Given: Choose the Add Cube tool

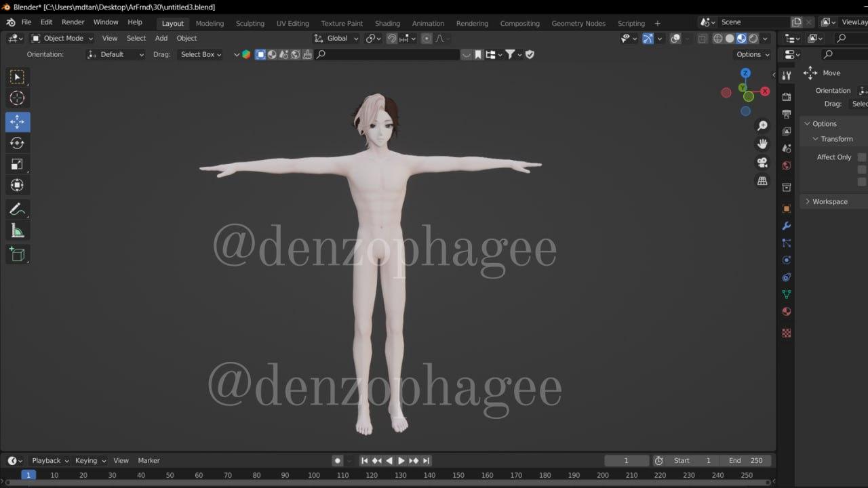Looking at the screenshot, I should [x=18, y=255].
